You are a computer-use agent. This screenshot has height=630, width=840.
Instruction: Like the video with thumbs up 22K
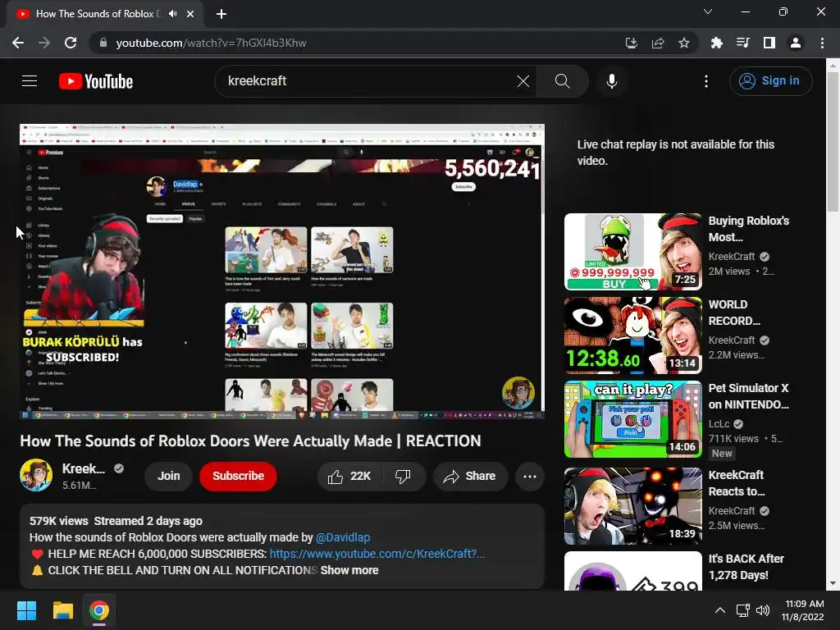pyautogui.click(x=349, y=477)
